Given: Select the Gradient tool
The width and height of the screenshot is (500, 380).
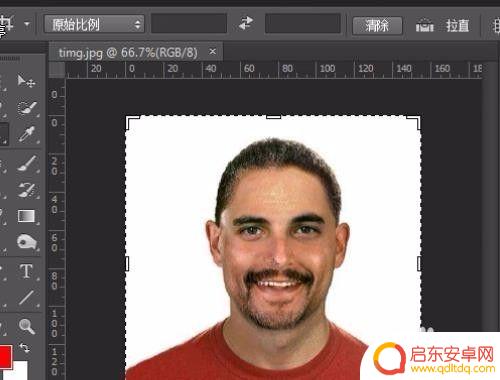Looking at the screenshot, I should click(26, 216).
